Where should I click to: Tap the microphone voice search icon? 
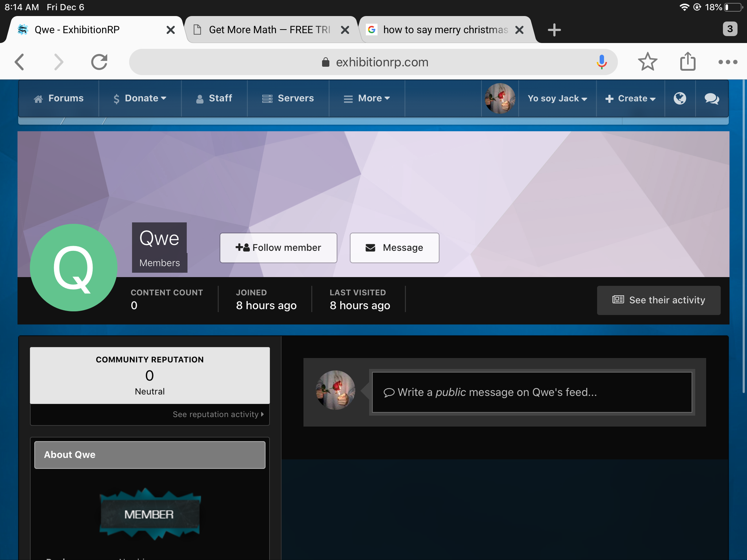(601, 62)
